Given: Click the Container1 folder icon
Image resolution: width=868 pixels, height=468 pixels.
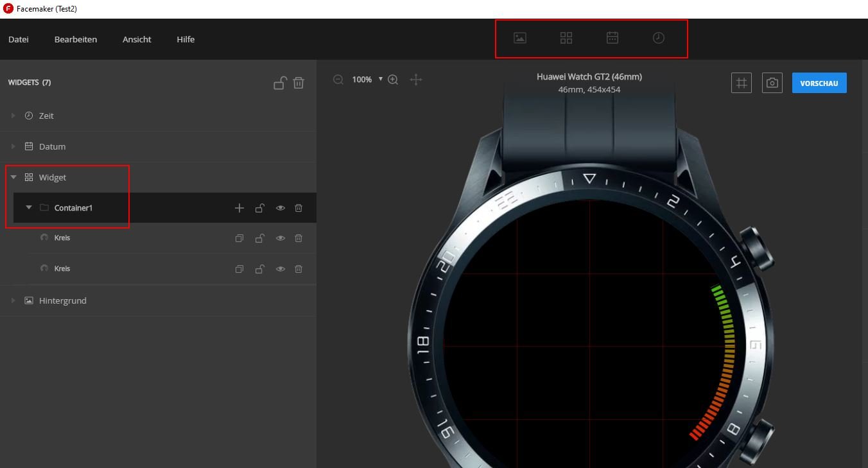Looking at the screenshot, I should (x=44, y=208).
